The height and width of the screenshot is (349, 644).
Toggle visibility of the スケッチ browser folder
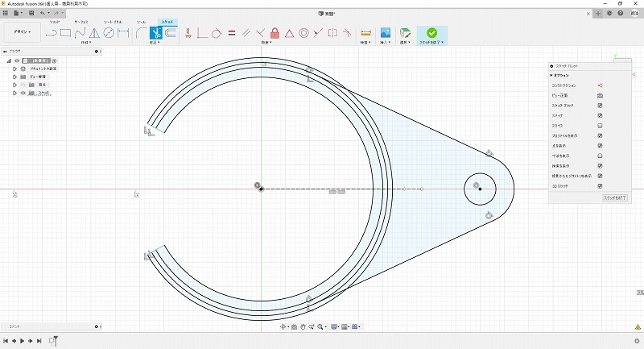[23, 93]
